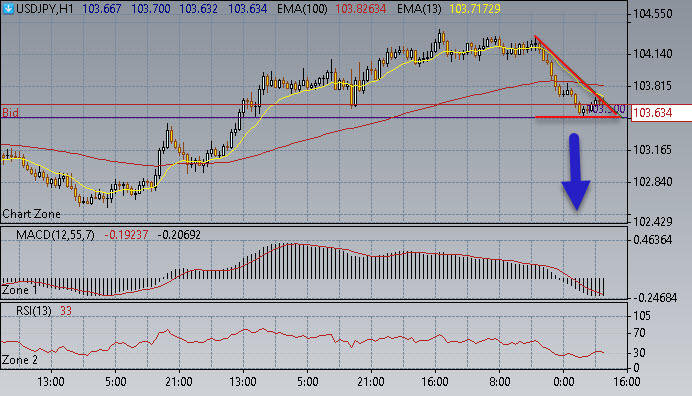Click the blue arrow icon beside USDJPY,H1

tap(8, 8)
